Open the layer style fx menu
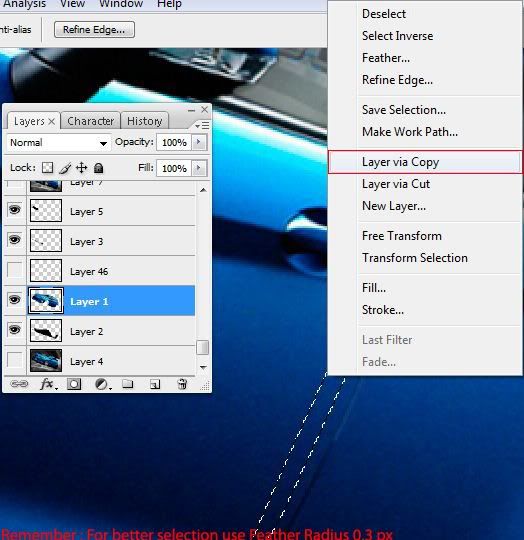 tap(48, 384)
